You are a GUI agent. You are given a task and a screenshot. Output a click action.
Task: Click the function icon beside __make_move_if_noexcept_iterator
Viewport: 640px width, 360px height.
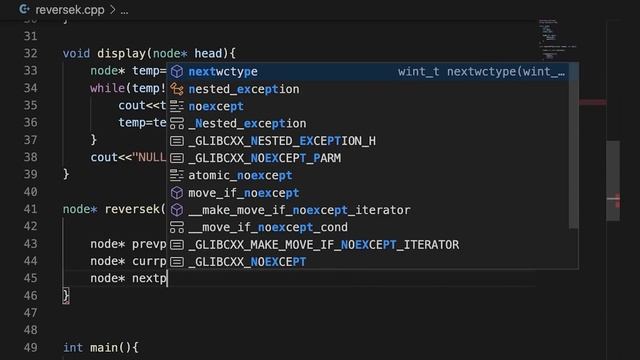point(177,210)
